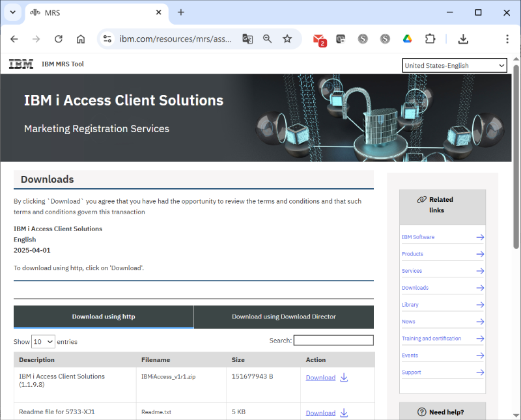Open the Downloads related link
Screen dimensions: 521x420
pyautogui.click(x=415, y=288)
